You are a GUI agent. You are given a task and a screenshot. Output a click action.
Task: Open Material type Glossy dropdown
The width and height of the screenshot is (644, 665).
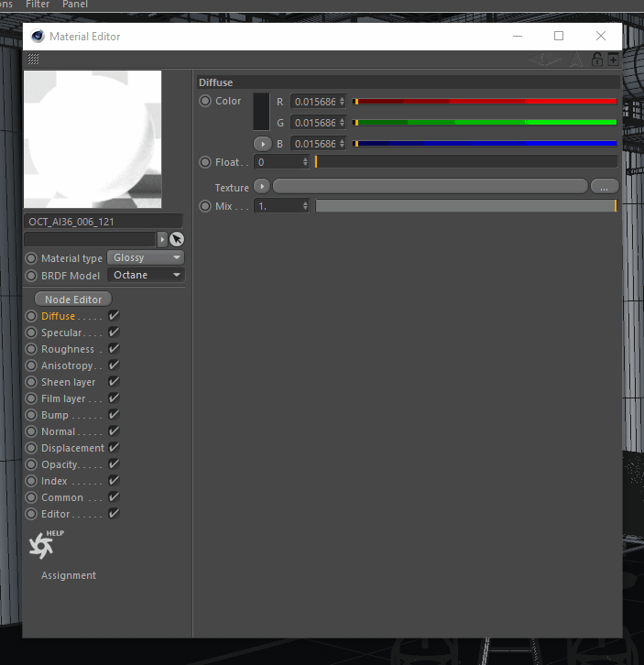tap(146, 257)
